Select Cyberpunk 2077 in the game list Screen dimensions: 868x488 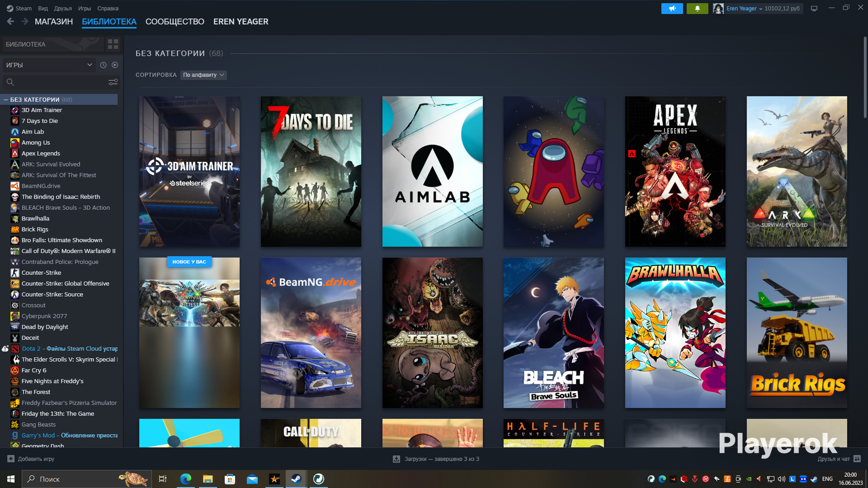pos(44,316)
